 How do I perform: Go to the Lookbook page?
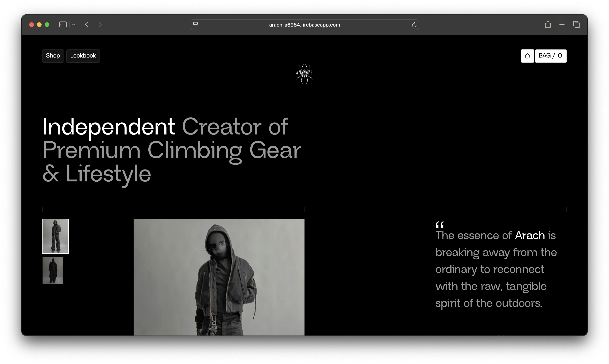[83, 56]
